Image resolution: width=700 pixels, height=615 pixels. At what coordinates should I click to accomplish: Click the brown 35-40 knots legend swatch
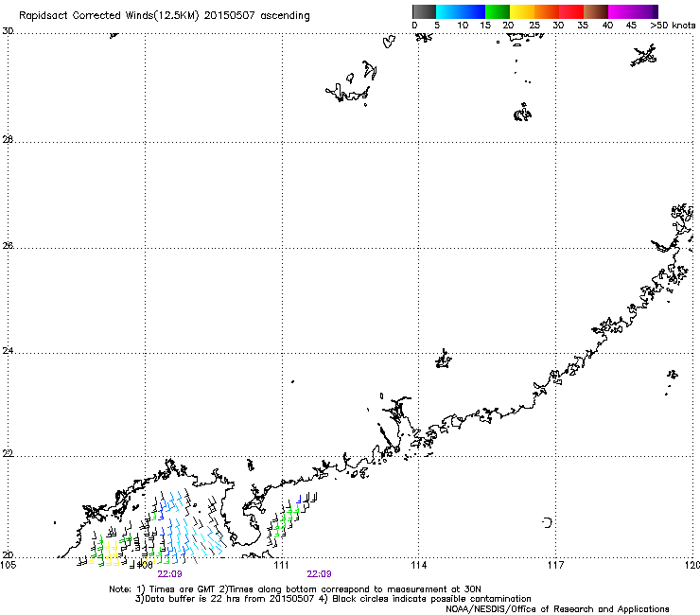(596, 11)
